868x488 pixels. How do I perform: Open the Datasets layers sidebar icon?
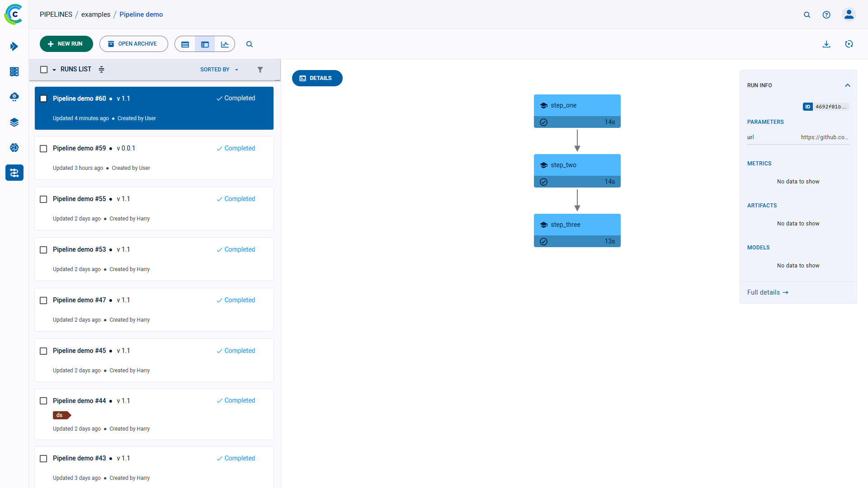coord(14,122)
